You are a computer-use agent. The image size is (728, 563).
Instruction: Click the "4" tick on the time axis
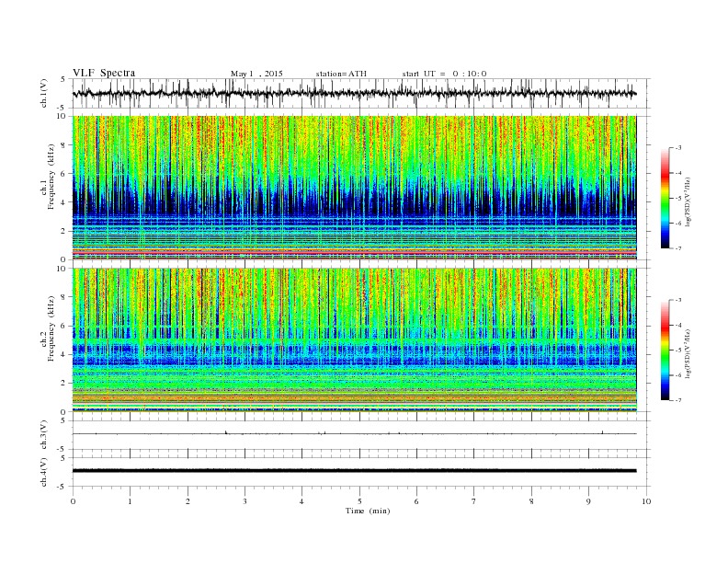(x=301, y=501)
